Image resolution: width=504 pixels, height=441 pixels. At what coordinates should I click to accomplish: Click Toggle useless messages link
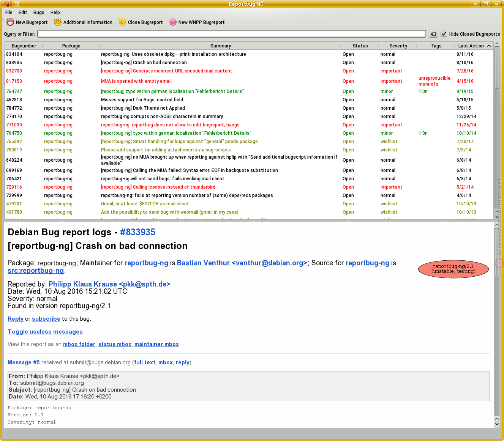coord(45,332)
